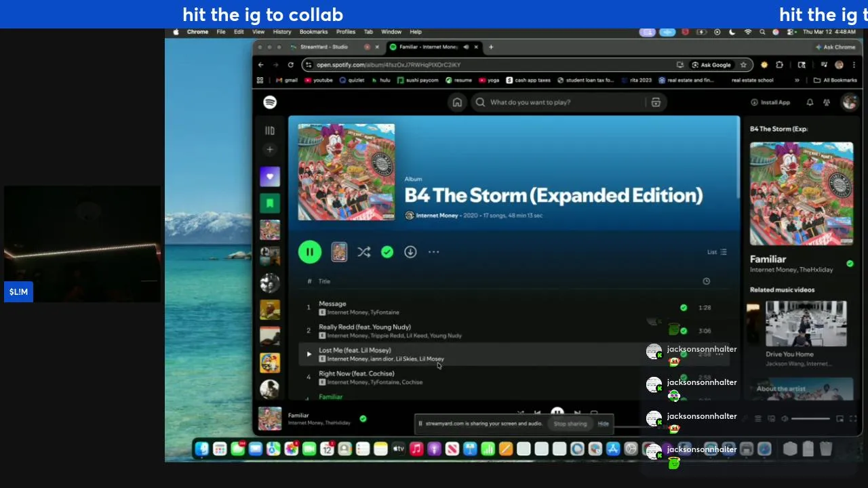The image size is (868, 488).
Task: Click Ask Chrome button
Action: point(835,47)
